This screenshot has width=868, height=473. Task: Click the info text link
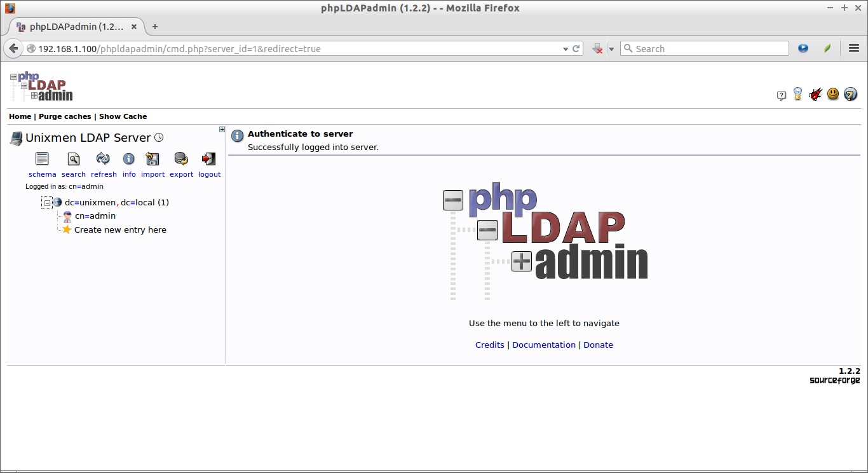tap(129, 174)
